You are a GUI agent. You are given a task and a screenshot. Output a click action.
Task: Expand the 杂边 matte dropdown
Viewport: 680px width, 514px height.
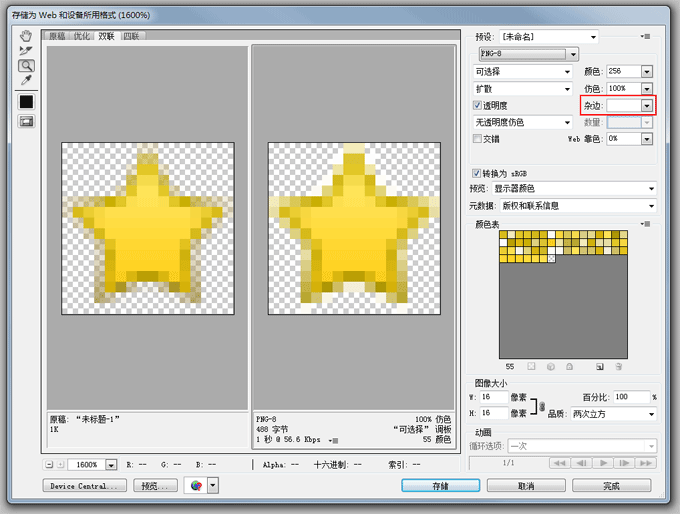coord(647,105)
